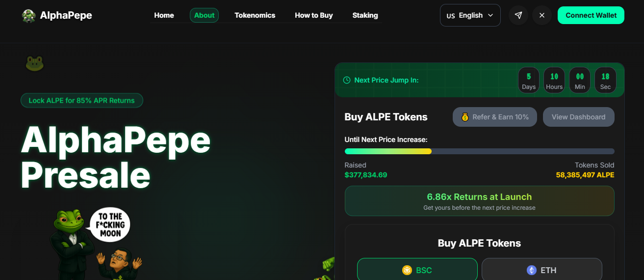Open the Tokenomics menu item

pyautogui.click(x=255, y=15)
